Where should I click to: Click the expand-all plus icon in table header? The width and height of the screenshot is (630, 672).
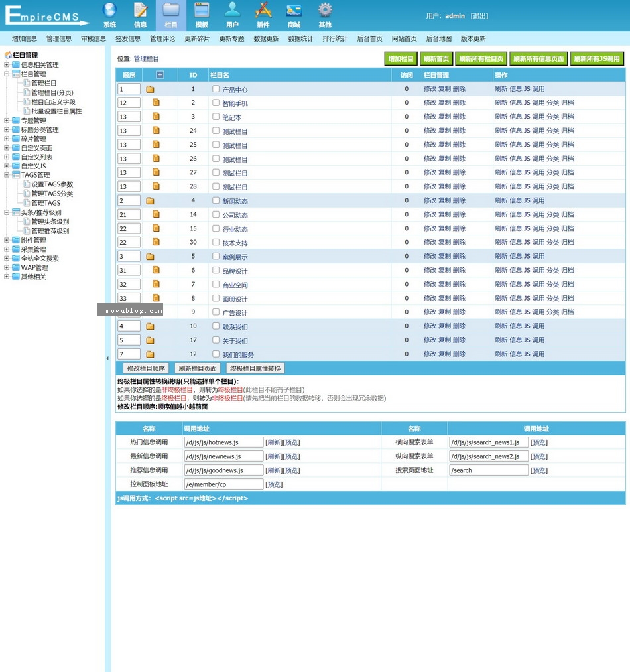pyautogui.click(x=160, y=74)
